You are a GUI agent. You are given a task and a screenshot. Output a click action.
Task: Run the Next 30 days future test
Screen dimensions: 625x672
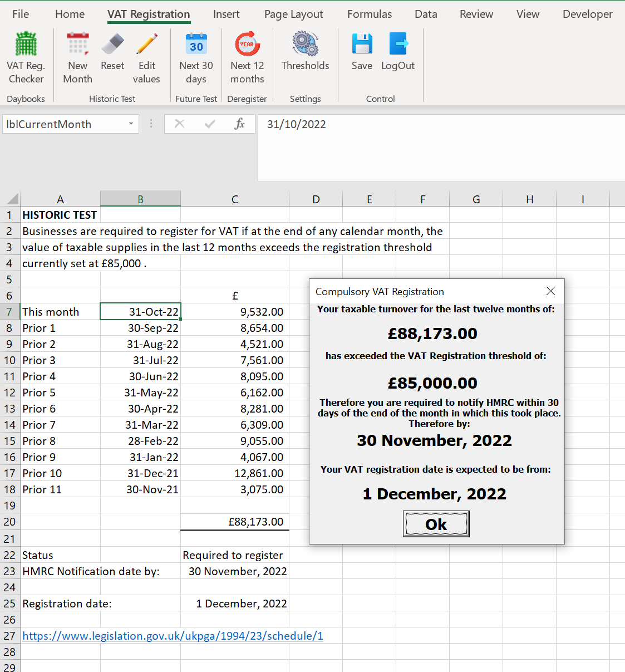tap(196, 58)
